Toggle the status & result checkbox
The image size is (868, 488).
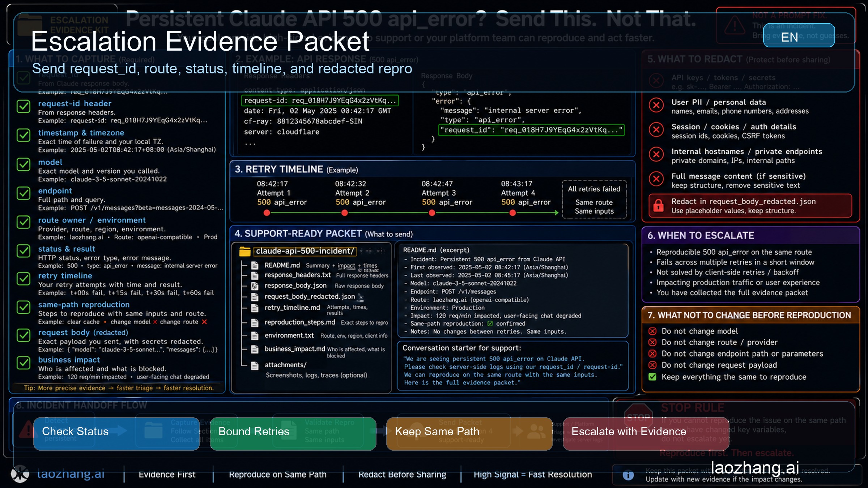pos(24,251)
